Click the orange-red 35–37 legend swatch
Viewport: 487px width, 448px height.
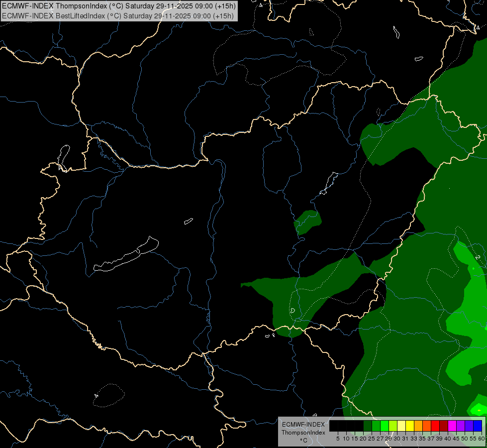pos(427,426)
